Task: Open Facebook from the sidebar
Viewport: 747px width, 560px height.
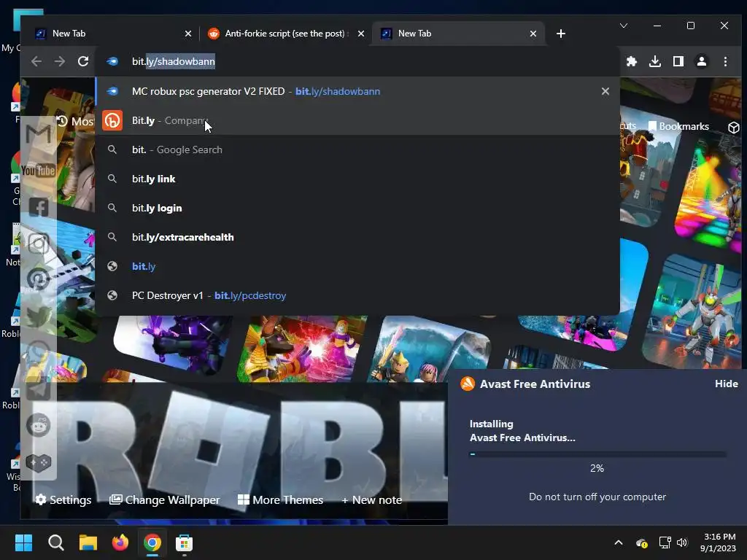Action: [39, 207]
